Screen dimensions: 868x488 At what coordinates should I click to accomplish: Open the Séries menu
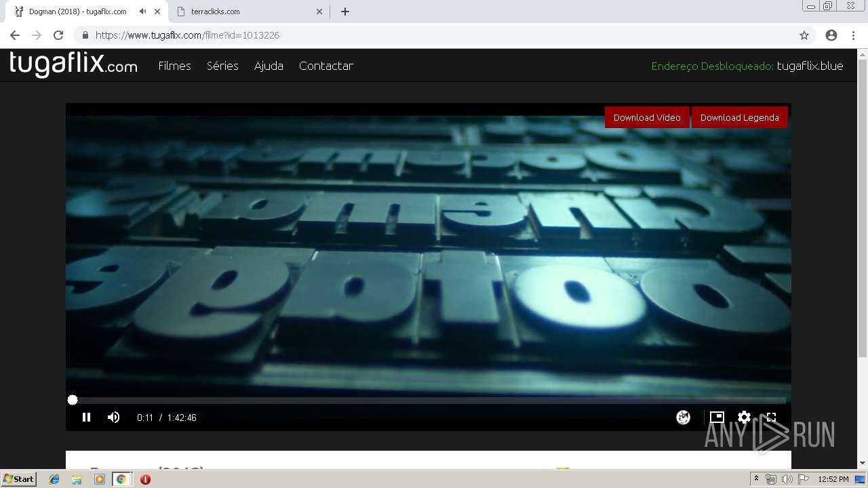point(222,66)
